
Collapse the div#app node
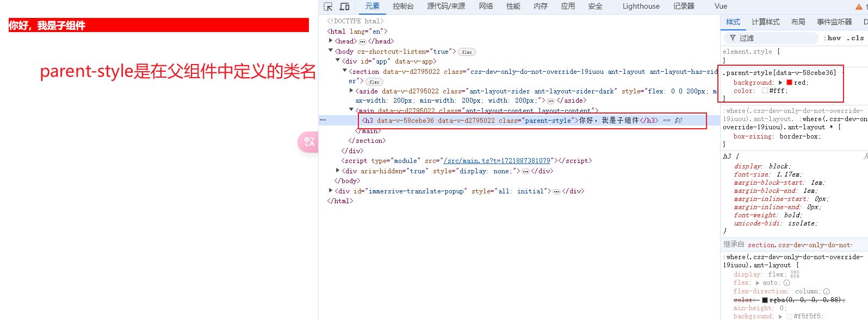tap(338, 60)
